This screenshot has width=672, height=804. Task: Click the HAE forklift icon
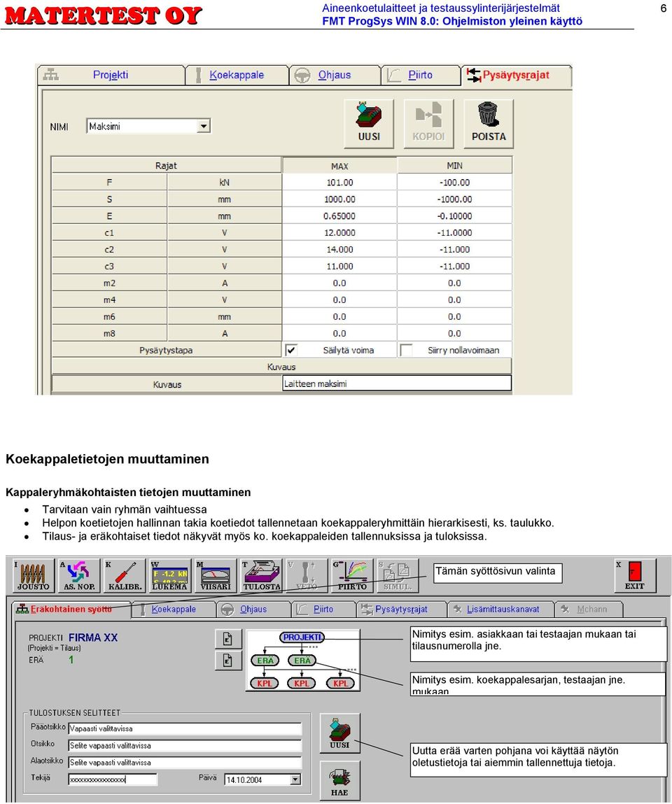pos(339,780)
